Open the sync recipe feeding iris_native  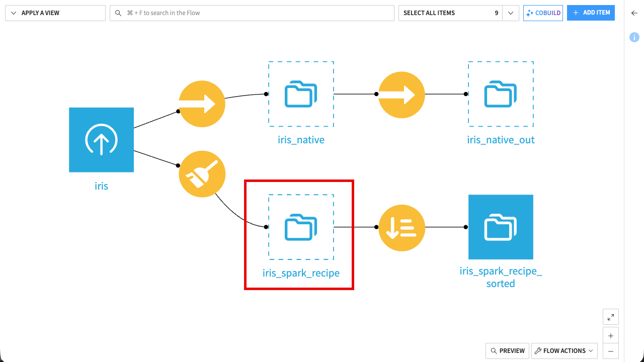[202, 104]
